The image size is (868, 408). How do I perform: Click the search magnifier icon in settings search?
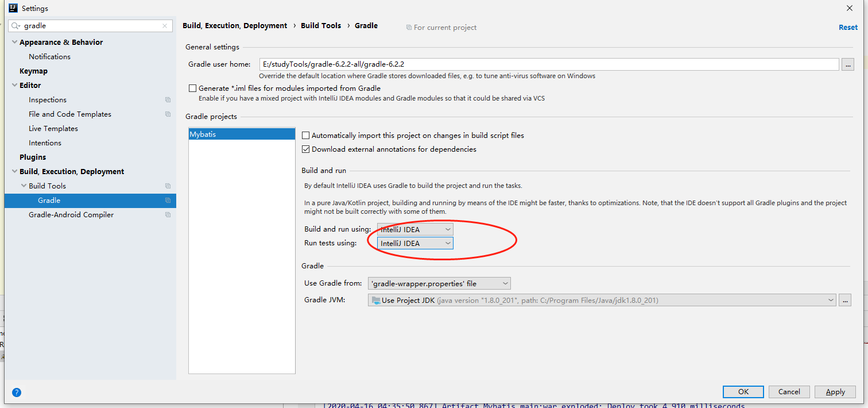[16, 26]
